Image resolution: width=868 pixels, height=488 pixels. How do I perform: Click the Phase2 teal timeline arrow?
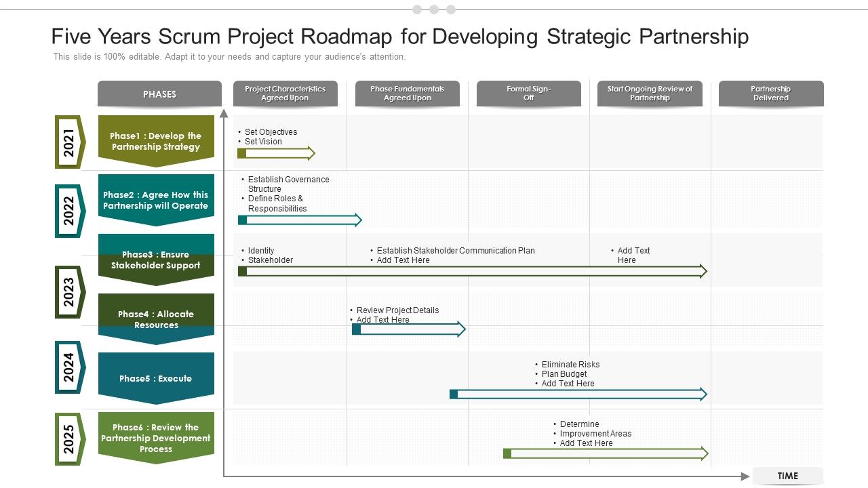[300, 220]
